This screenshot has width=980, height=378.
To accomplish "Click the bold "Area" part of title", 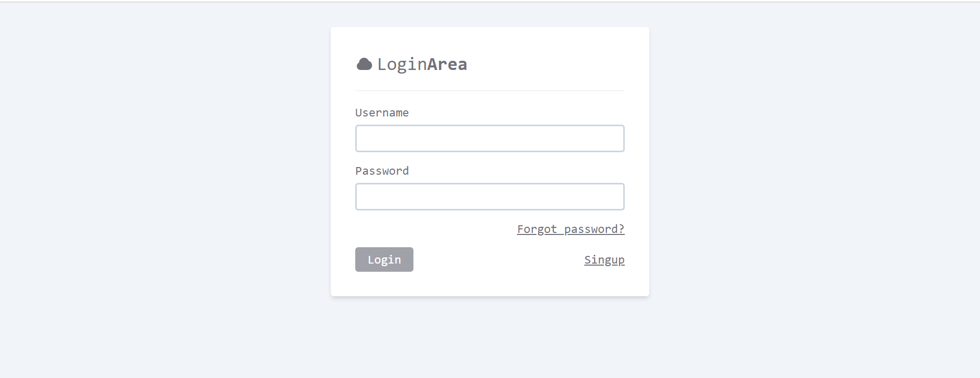I will coord(447,64).
